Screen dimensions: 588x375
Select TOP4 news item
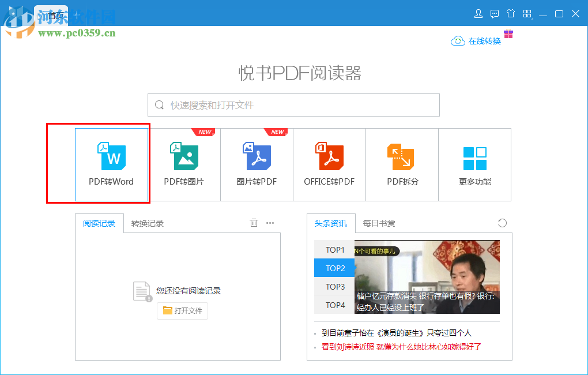[x=334, y=305]
